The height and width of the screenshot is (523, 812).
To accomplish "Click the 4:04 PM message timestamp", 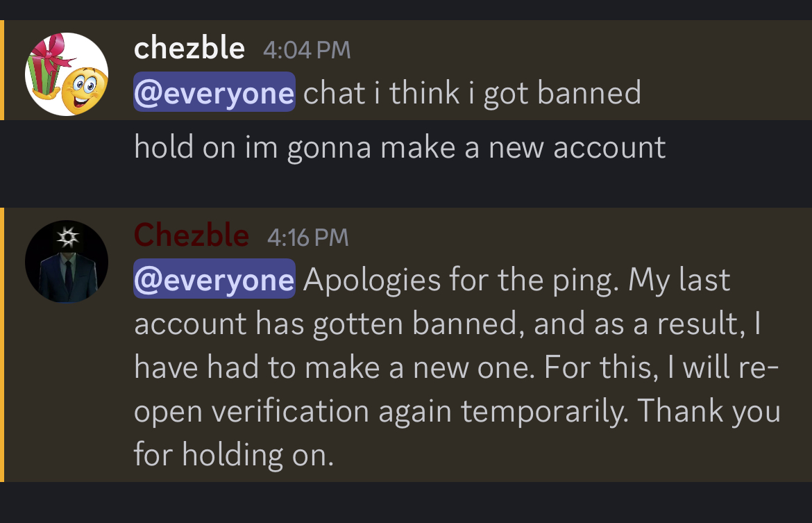I will [307, 50].
